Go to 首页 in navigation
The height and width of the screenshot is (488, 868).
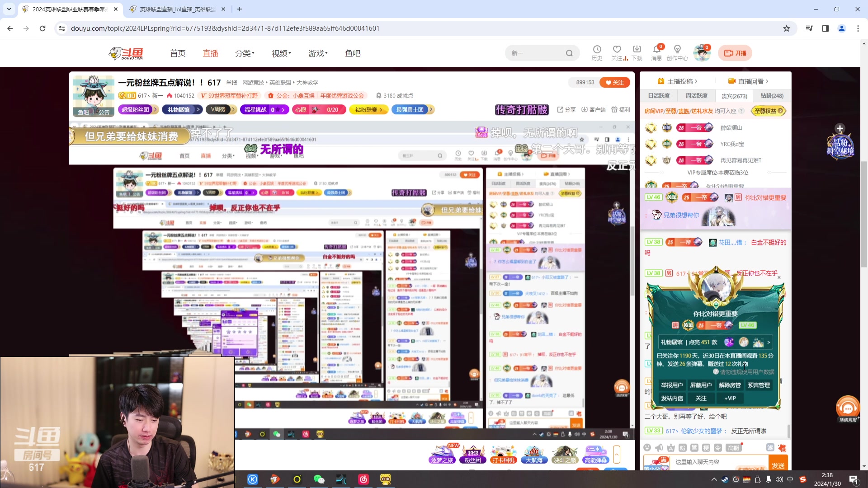[178, 53]
